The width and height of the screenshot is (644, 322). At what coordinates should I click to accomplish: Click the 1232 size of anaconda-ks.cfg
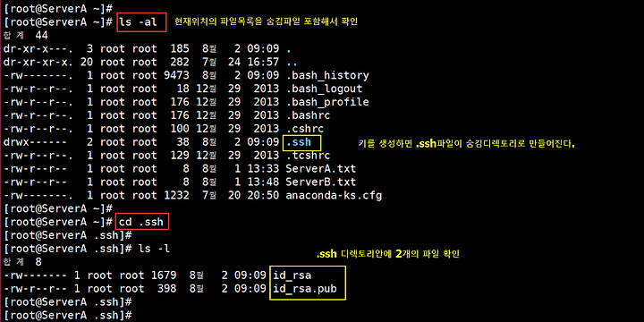tap(176, 196)
